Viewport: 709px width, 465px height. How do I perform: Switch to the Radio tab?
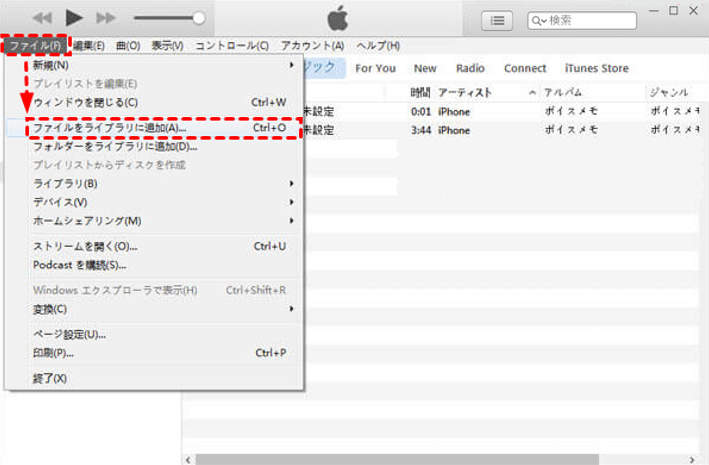pyautogui.click(x=470, y=68)
